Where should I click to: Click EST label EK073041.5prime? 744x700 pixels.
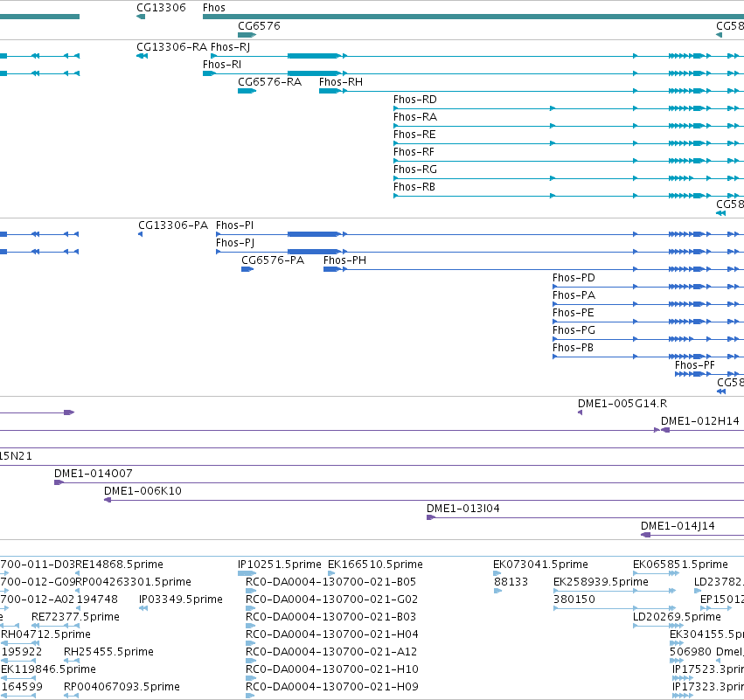[x=540, y=565]
